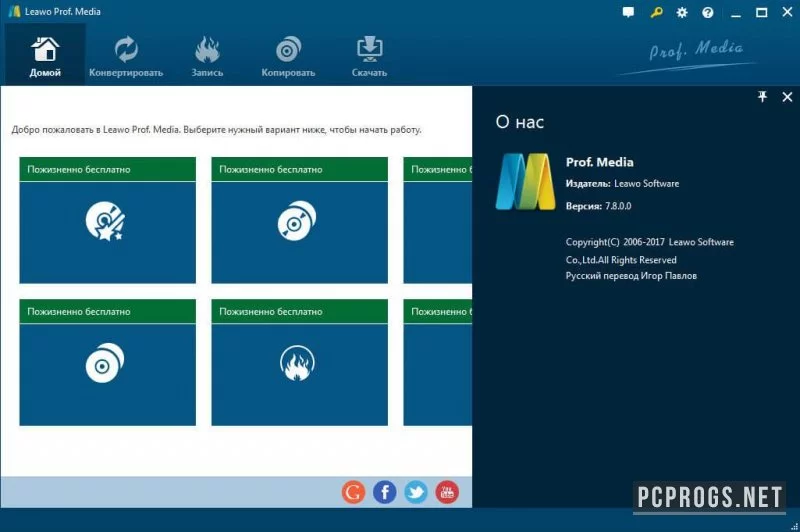Open the top-row two-disc tile
The image size is (800, 532).
(299, 220)
